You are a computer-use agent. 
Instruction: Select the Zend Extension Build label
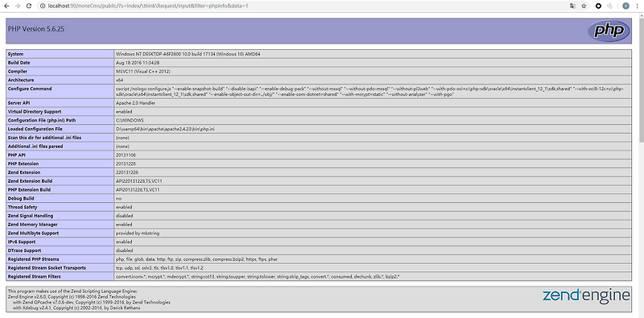31,181
